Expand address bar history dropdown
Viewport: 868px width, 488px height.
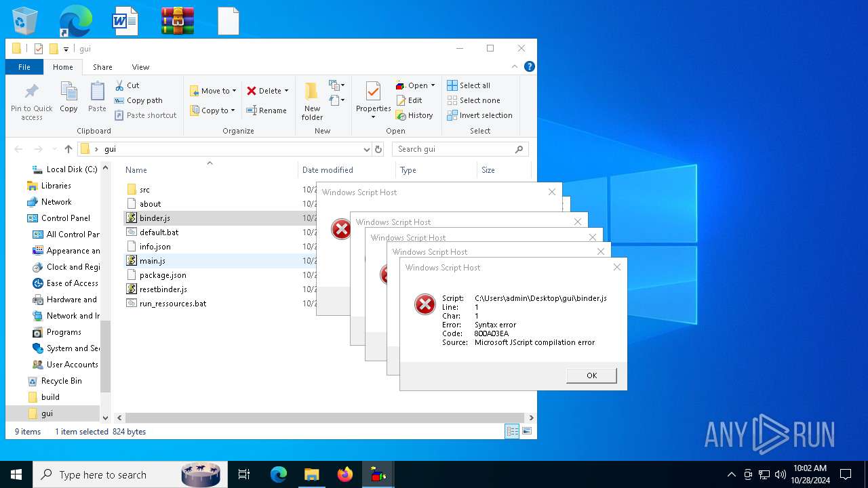366,149
